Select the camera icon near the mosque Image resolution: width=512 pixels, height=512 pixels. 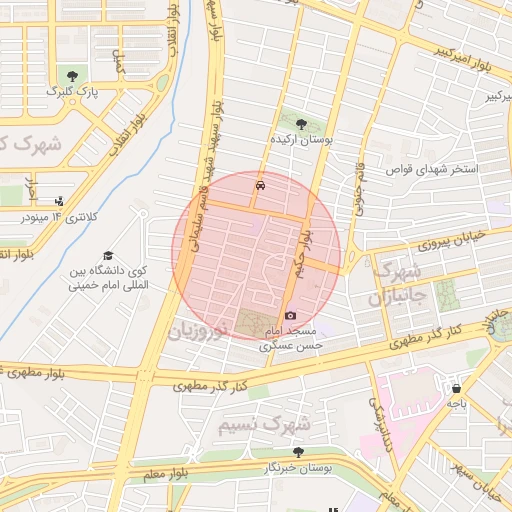click(290, 315)
